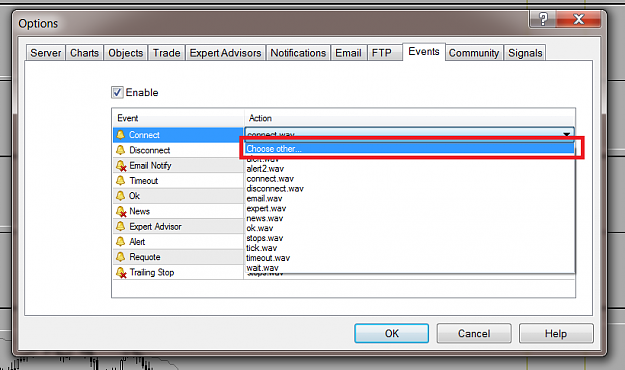Select timeout.wav from the dropdown
Screen dimensions: 625x370
410,258
